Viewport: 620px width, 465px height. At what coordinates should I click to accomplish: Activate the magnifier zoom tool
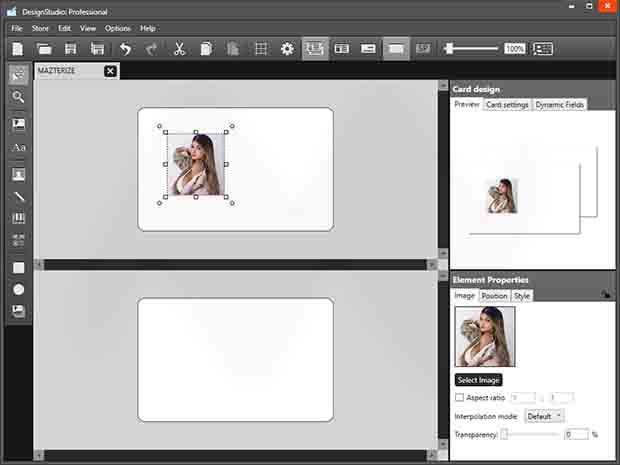pos(18,97)
